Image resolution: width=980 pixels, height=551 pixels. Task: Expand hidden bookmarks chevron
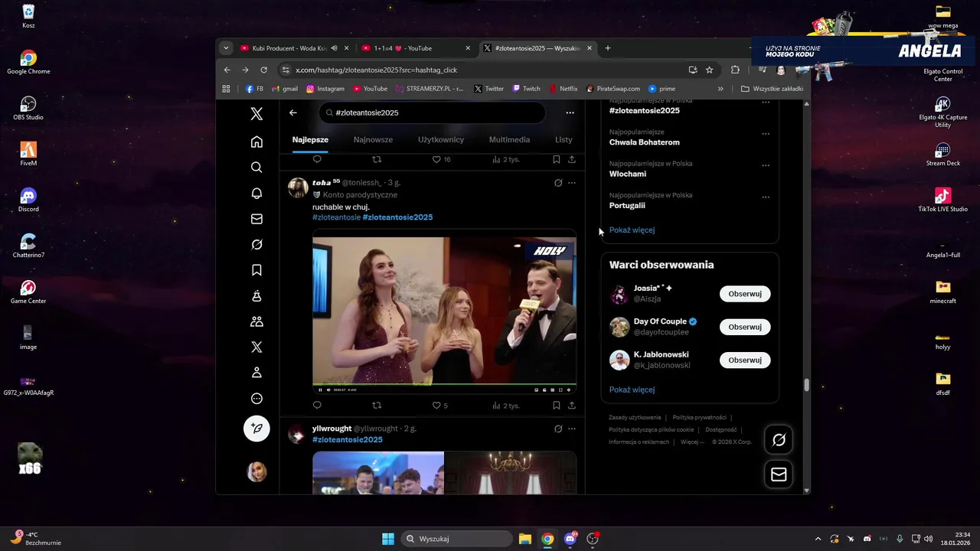click(x=720, y=89)
